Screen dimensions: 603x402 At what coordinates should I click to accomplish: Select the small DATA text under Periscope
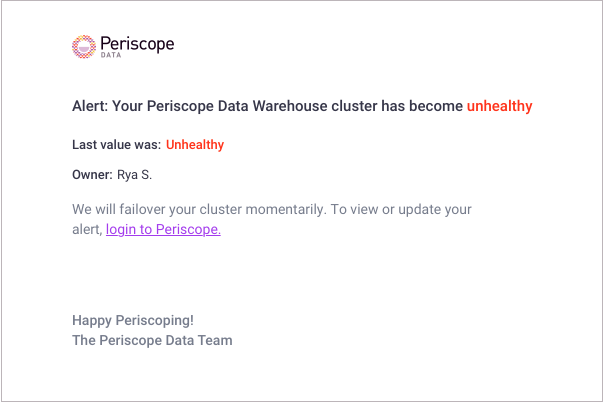[111, 55]
